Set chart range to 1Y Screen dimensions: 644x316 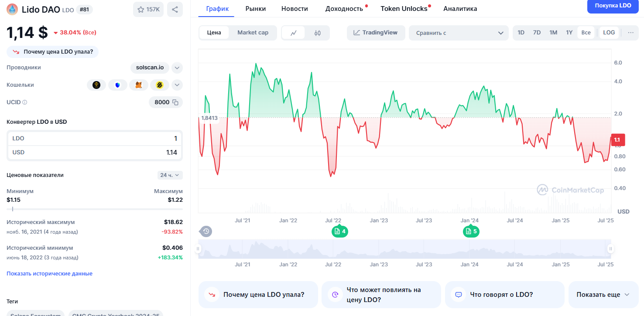tap(569, 33)
